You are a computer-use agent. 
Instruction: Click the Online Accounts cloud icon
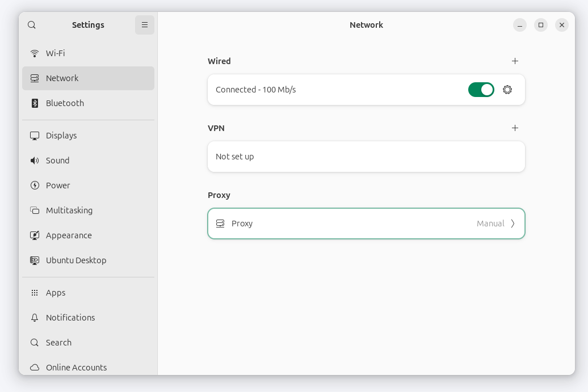click(35, 368)
